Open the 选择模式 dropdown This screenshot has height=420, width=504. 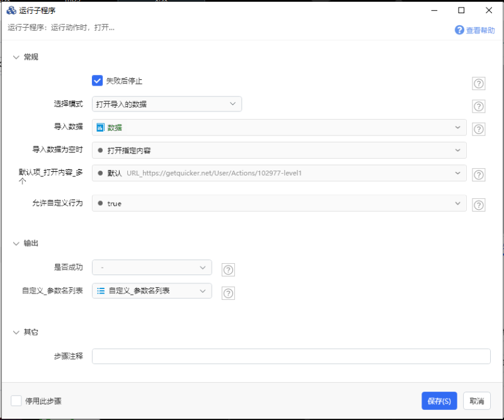[x=166, y=104]
